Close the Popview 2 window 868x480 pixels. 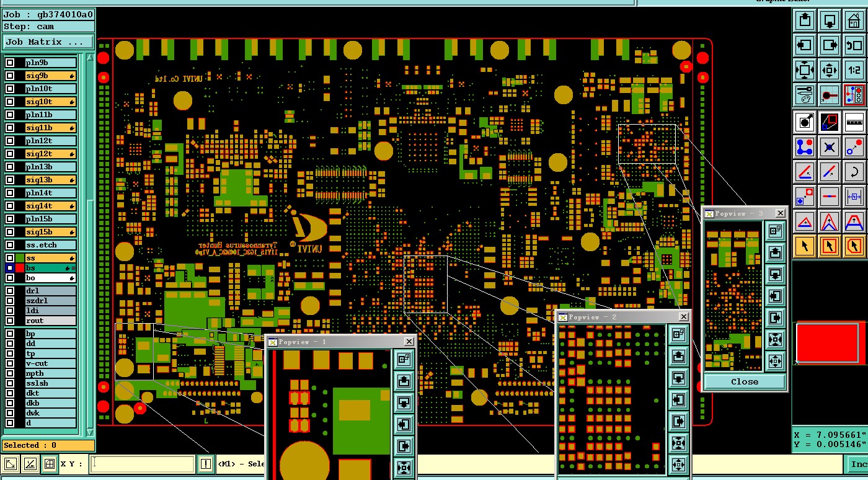click(x=683, y=317)
